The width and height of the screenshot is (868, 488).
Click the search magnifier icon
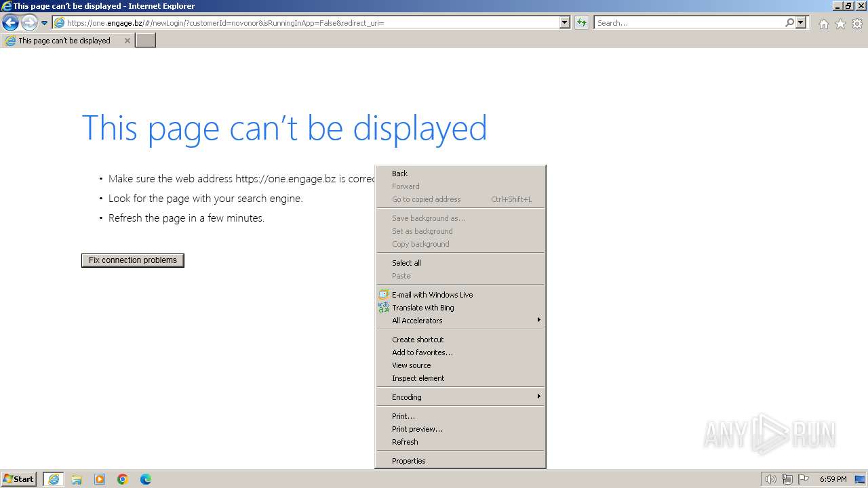(789, 22)
